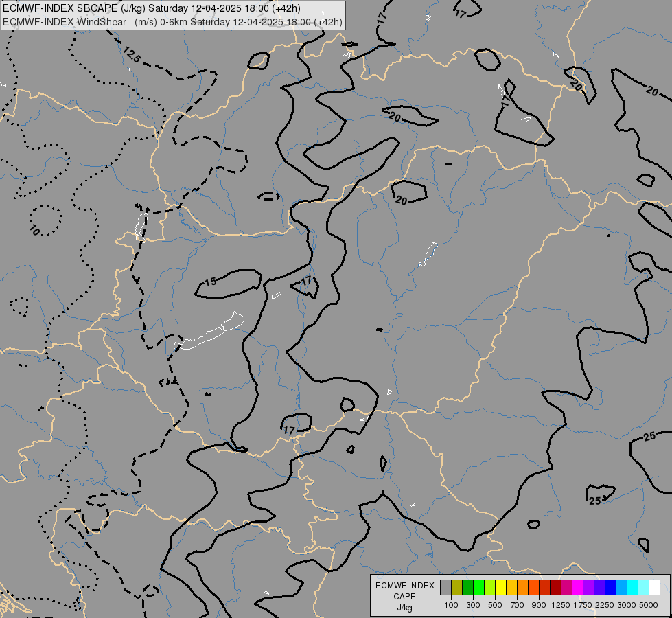Image resolution: width=672 pixels, height=618 pixels.
Task: Click the legend value 1250
Action: tap(561, 605)
